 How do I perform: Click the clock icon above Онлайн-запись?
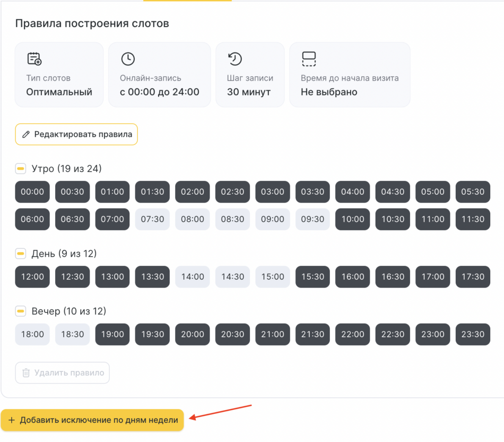point(128,59)
